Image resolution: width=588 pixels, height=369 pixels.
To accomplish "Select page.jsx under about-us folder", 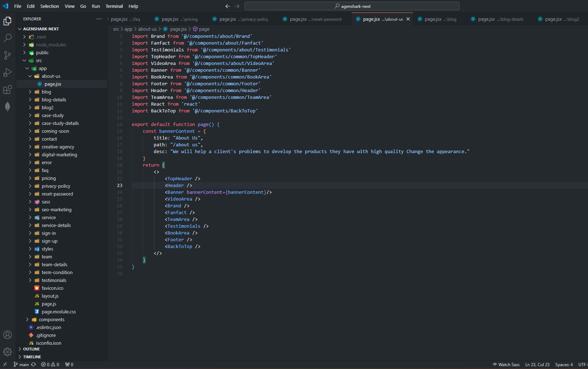I will pyautogui.click(x=53, y=84).
